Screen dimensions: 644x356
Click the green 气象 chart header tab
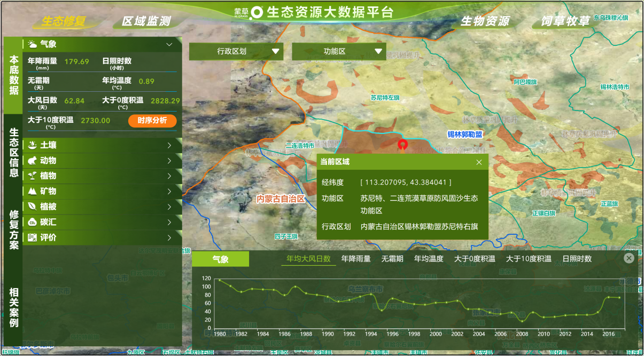[221, 259]
